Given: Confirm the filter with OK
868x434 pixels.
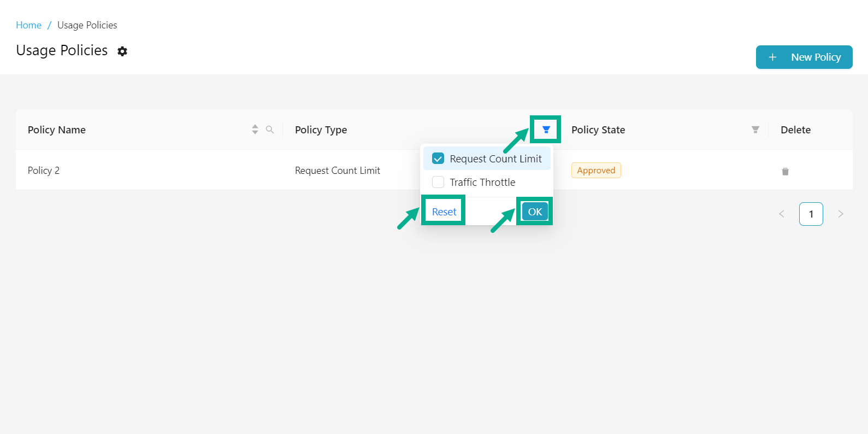Looking at the screenshot, I should (535, 212).
